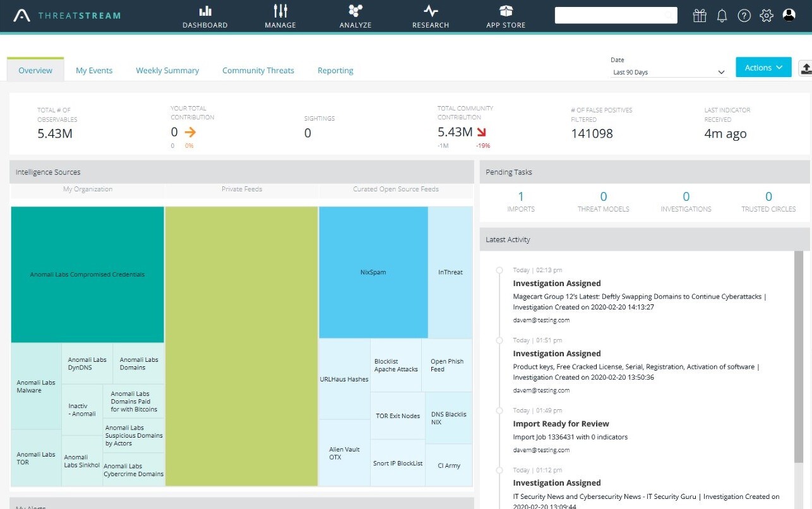Click the gift box icon
Image resolution: width=812 pixels, height=509 pixels.
700,15
